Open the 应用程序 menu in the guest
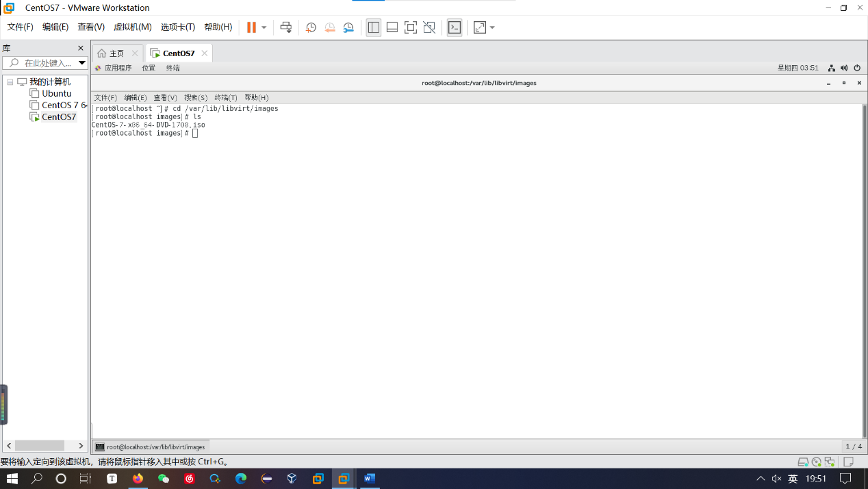The width and height of the screenshot is (868, 489). pyautogui.click(x=113, y=68)
